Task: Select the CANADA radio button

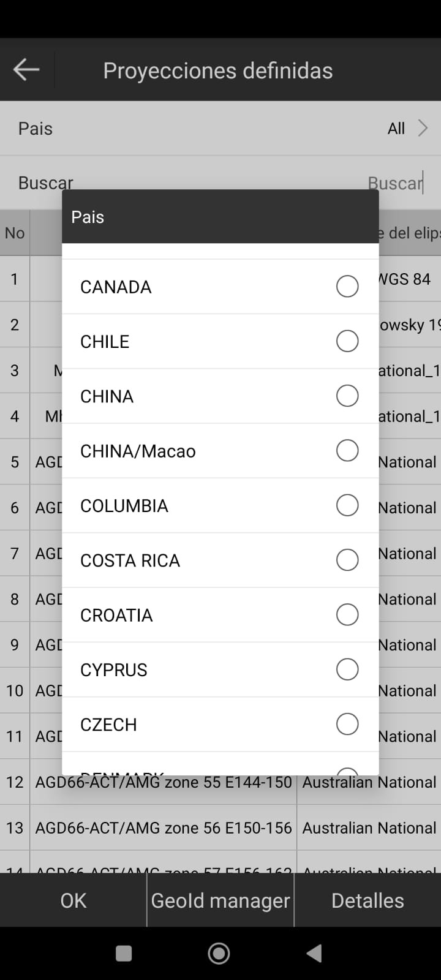Action: coord(347,286)
